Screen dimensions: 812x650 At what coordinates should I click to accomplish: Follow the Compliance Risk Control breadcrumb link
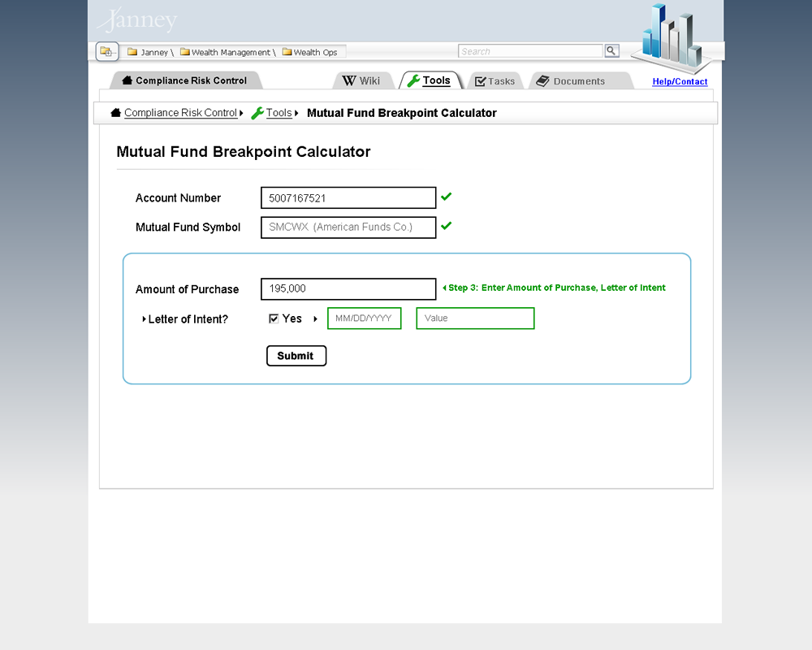(x=180, y=113)
